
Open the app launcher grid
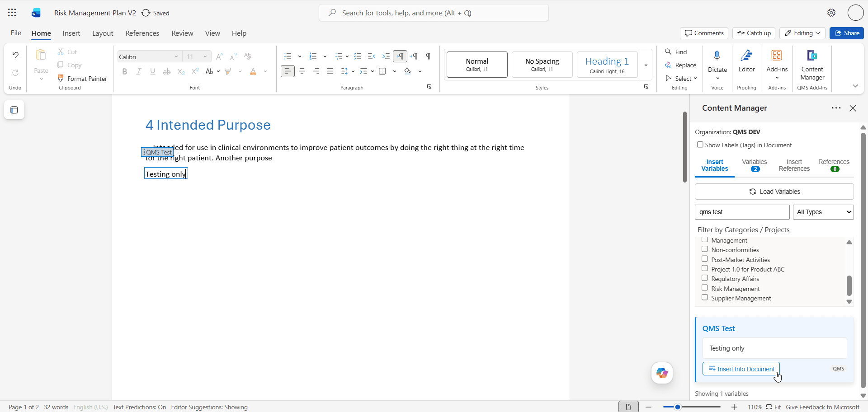[x=12, y=13]
